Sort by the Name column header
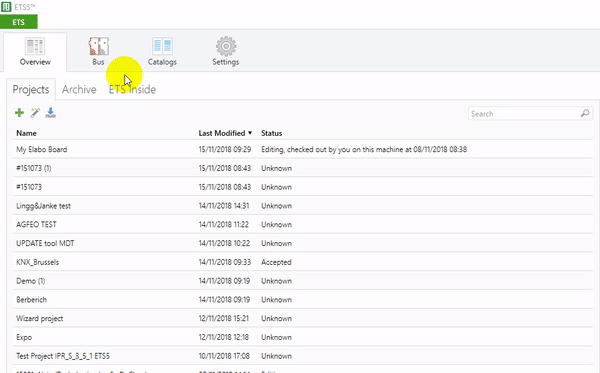600x373 pixels. point(26,133)
